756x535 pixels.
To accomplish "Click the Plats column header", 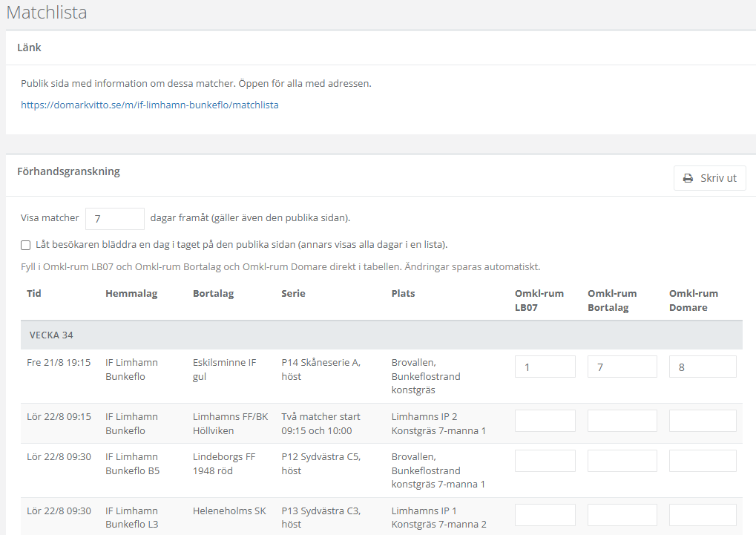I will point(403,293).
